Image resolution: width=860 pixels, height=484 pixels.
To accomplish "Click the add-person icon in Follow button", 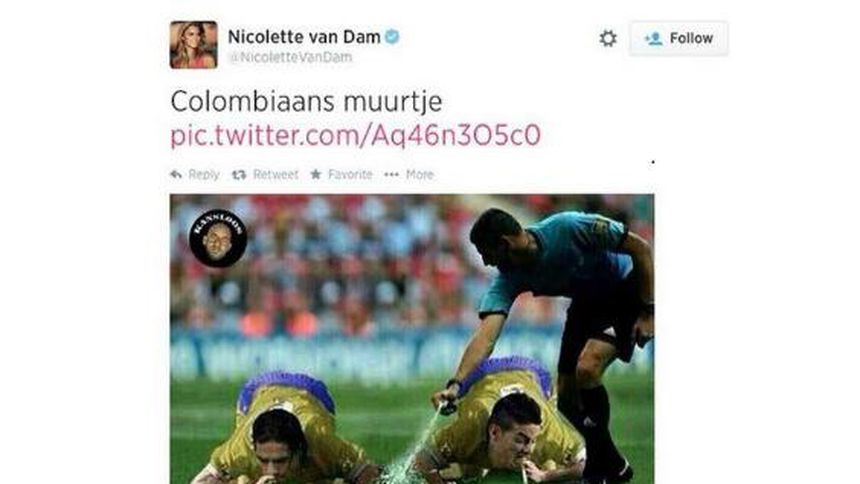I will click(x=653, y=38).
